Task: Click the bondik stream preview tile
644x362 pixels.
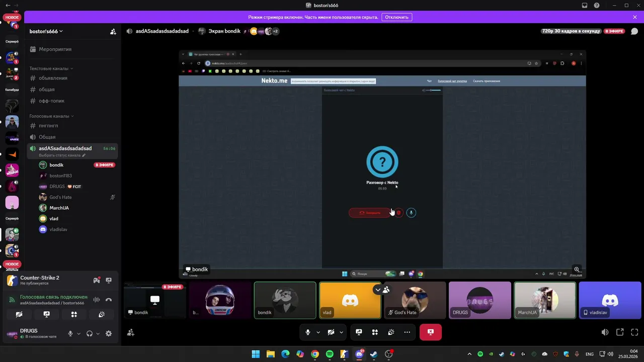Action: (155, 300)
